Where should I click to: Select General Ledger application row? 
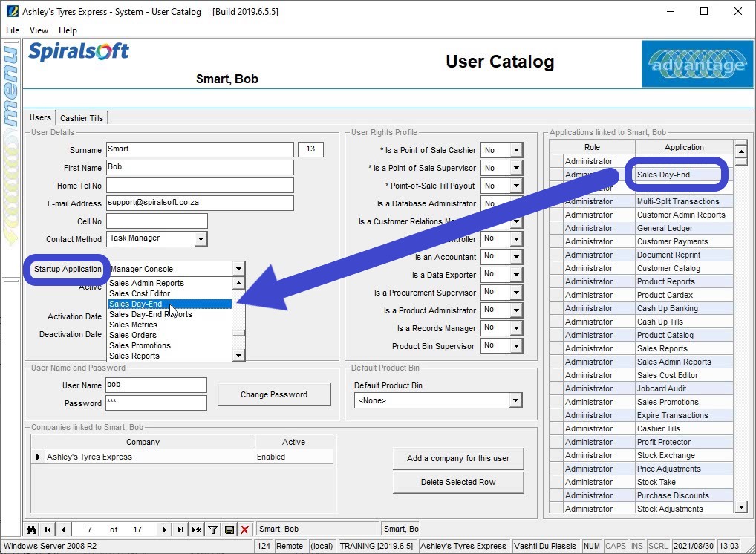coord(641,228)
